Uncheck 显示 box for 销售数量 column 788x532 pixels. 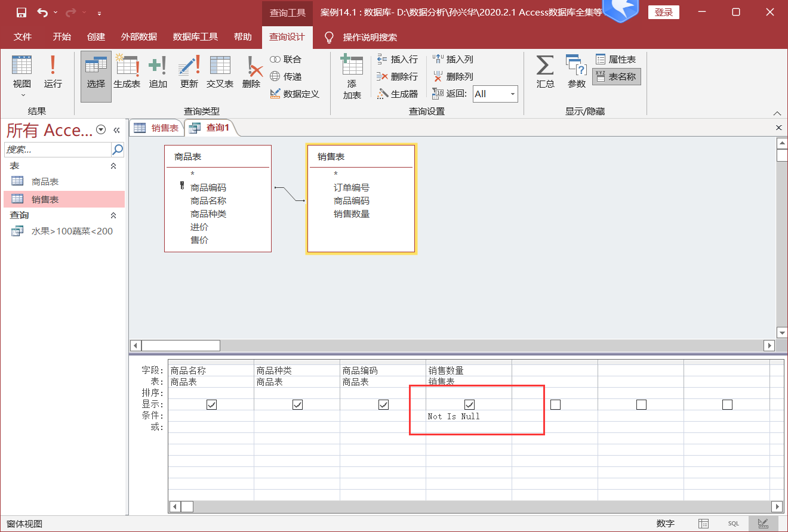coord(469,404)
